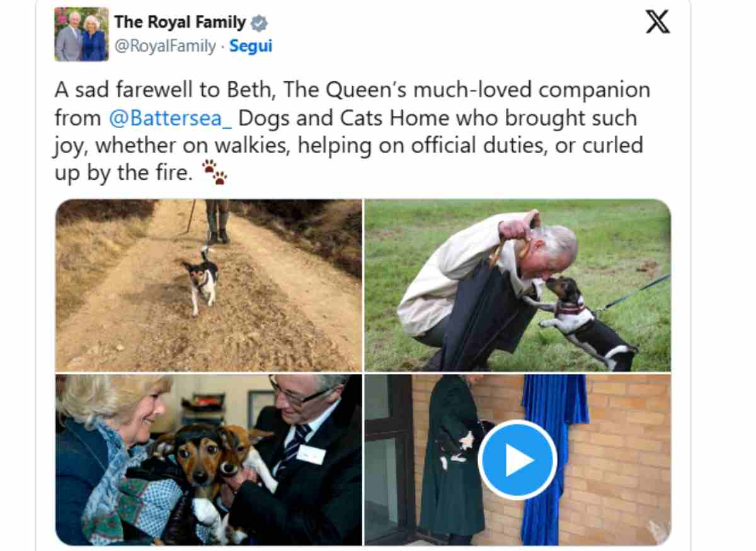
Task: Open photo of man kissing the dog
Action: [517, 285]
